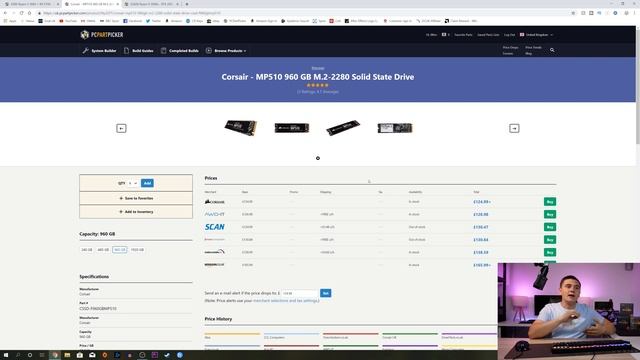Open the Facebook bookmark
This screenshot has width=640, height=360.
[133, 21]
